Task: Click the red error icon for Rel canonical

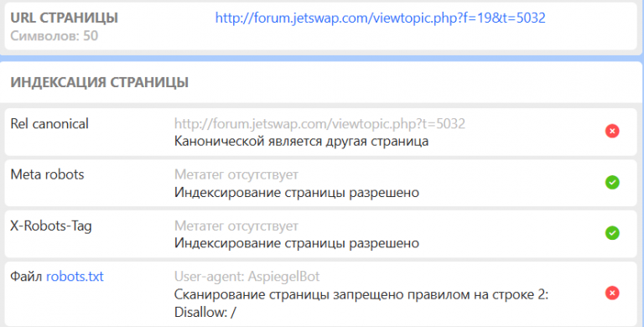Action: 612,131
